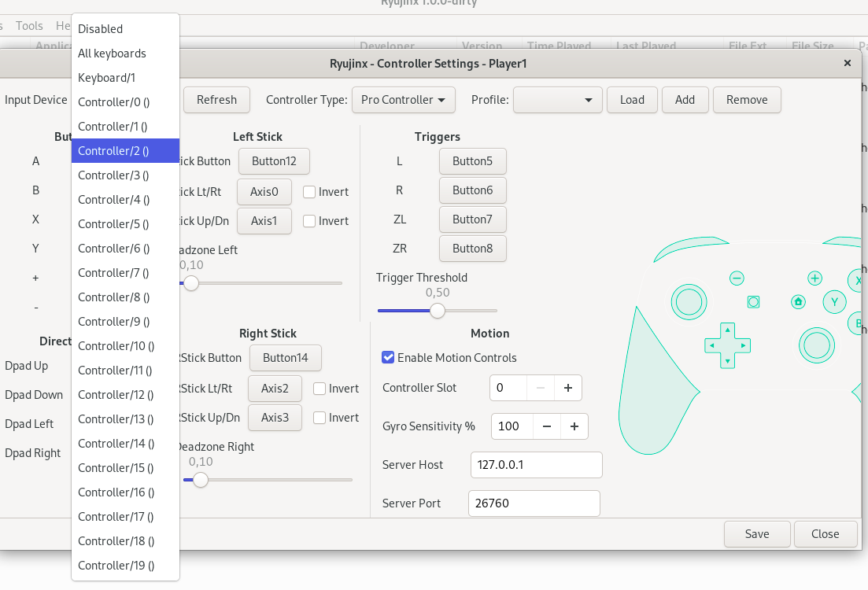
Task: Toggle Invert for Right Stick Lt/Rt axis
Action: click(x=319, y=388)
